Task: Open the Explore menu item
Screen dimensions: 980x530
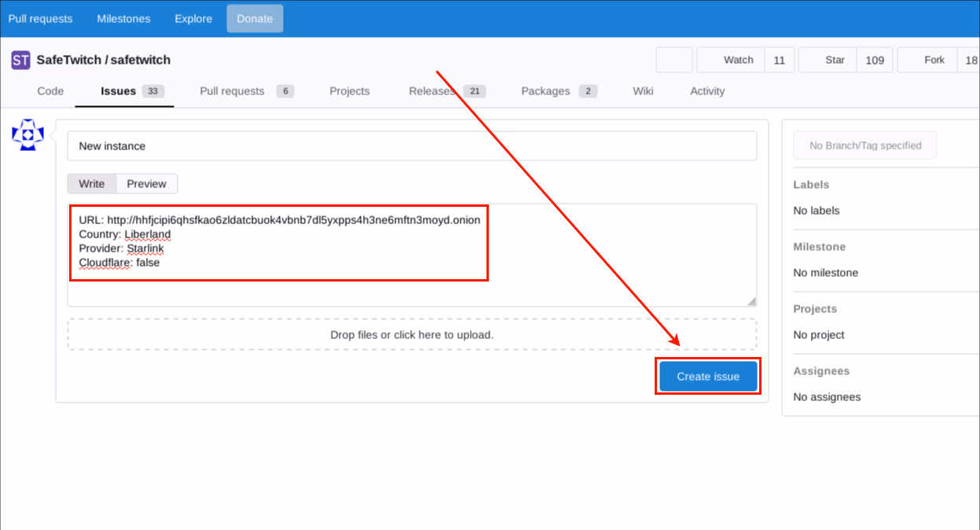Action: 193,18
